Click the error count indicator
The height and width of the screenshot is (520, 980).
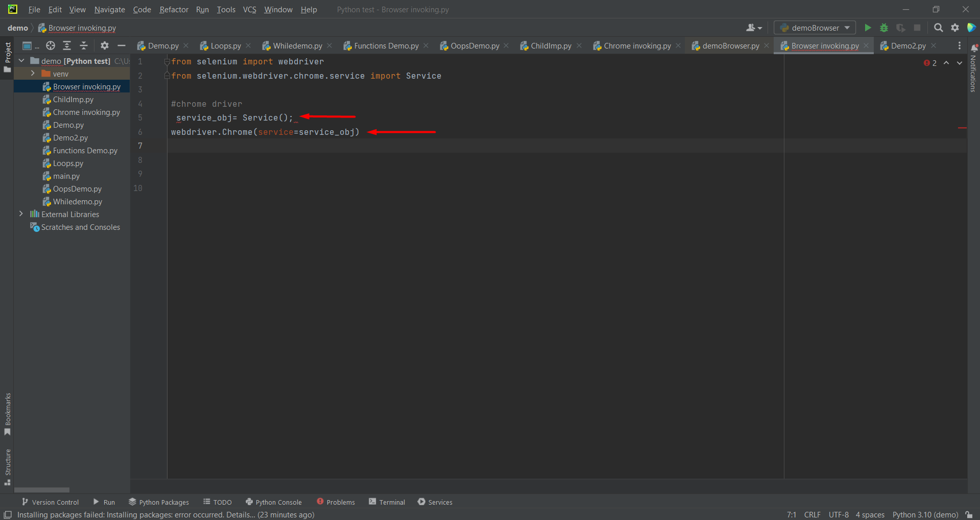(x=930, y=63)
